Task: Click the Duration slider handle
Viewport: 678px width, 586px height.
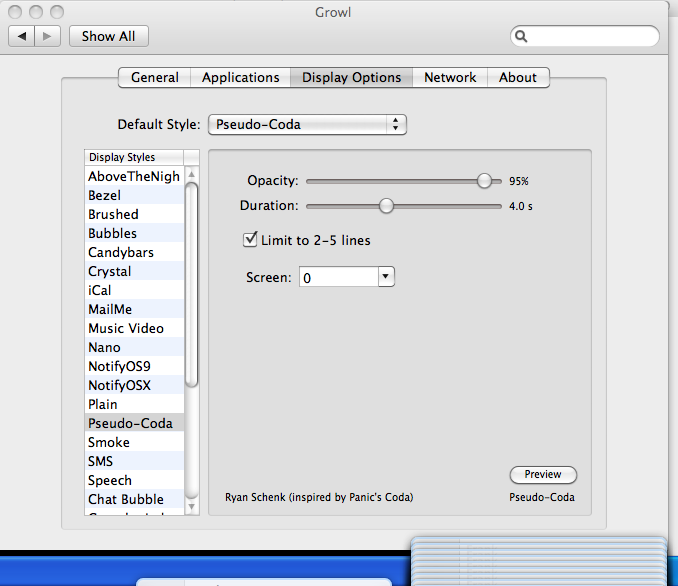Action: coord(386,206)
